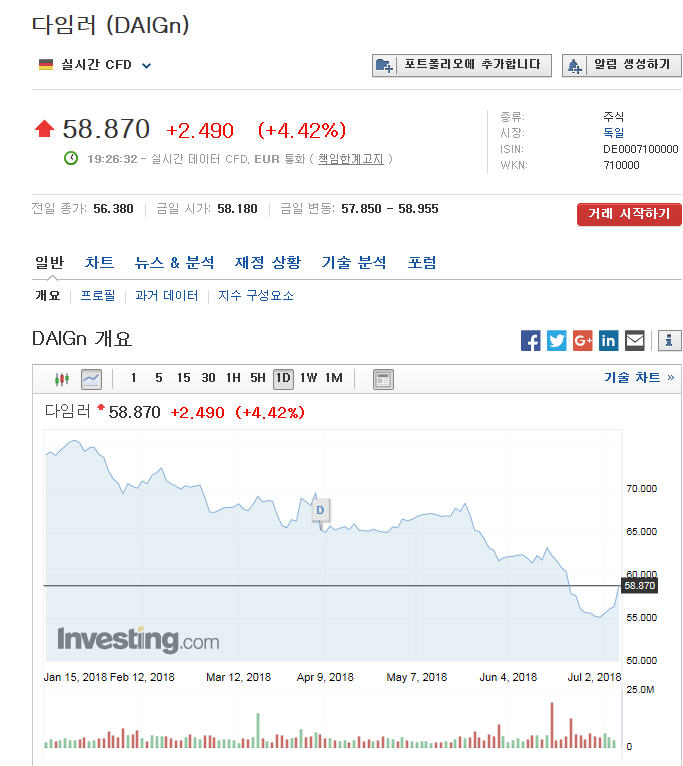Viewport: 683px width, 766px height.
Task: Select the area chart type icon
Action: pos(91,379)
